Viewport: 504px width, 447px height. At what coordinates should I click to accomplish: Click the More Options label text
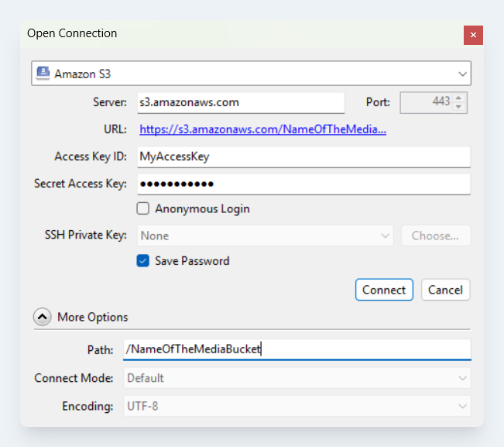93,317
